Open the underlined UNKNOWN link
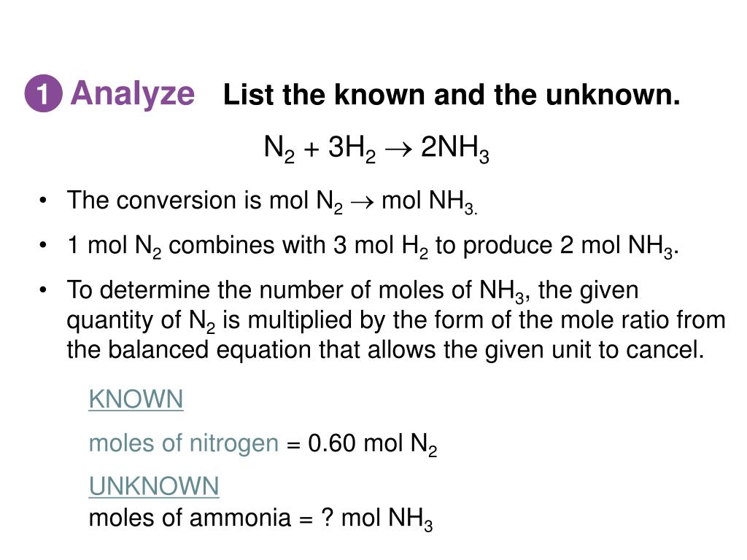The width and height of the screenshot is (747, 560). pyautogui.click(x=154, y=486)
